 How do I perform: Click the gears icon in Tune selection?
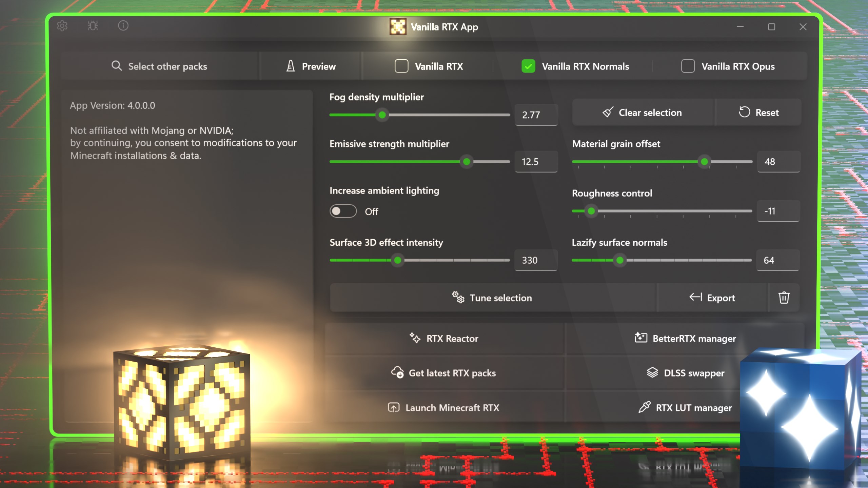click(x=458, y=297)
